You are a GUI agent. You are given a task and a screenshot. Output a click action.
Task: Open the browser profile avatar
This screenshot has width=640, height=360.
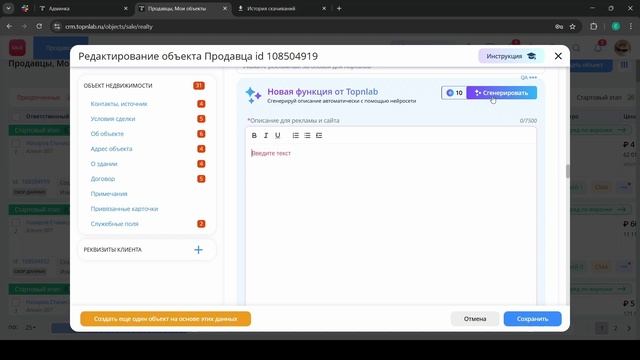(616, 27)
